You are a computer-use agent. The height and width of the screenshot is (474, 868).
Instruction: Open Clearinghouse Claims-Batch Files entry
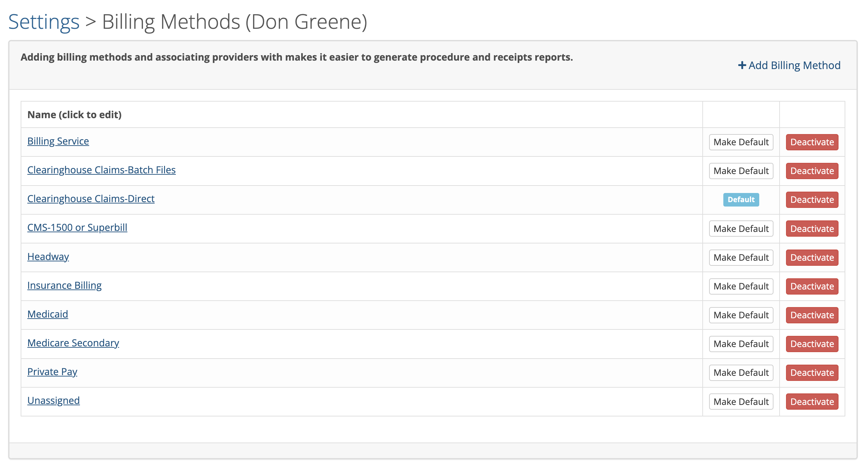(x=101, y=170)
